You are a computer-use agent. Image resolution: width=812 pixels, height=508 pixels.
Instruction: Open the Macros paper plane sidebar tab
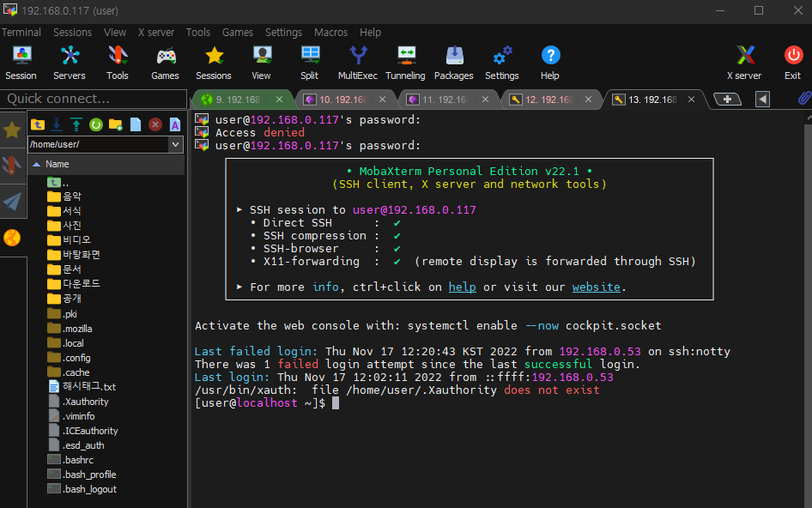click(x=12, y=202)
